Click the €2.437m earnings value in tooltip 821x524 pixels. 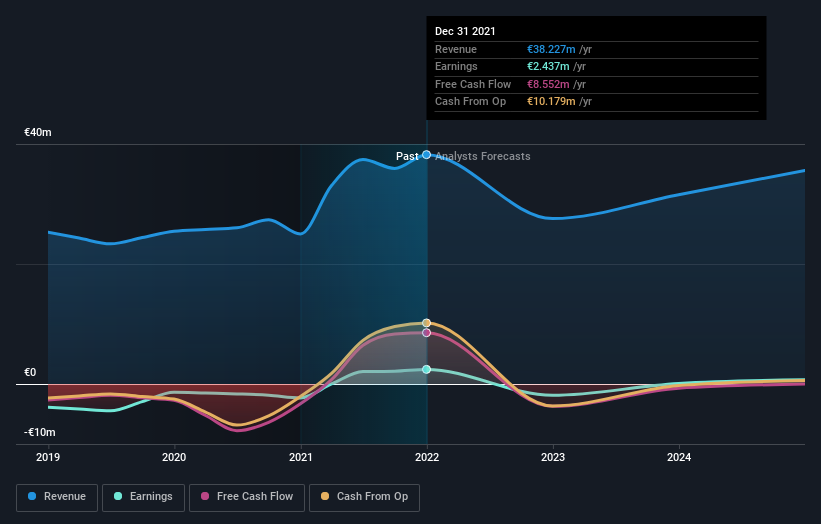548,66
